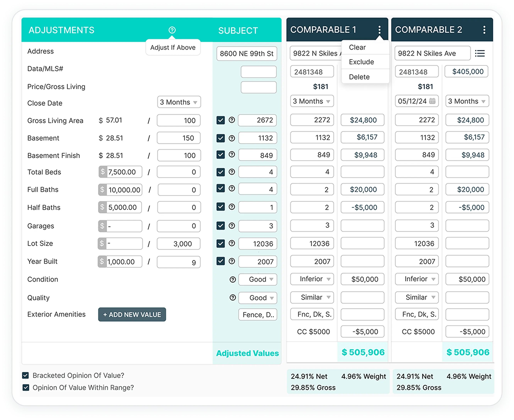Open the calendar icon for 05/12/24 date
The height and width of the screenshot is (420, 514).
432,101
